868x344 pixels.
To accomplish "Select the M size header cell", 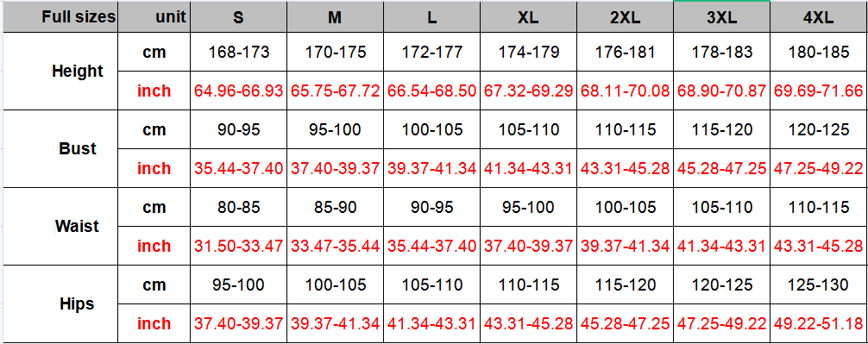I will coord(335,16).
